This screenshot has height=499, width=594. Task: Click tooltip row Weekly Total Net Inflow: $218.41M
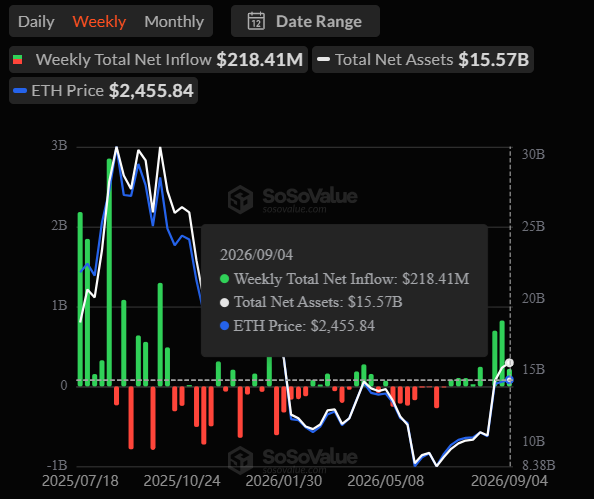coord(344,279)
